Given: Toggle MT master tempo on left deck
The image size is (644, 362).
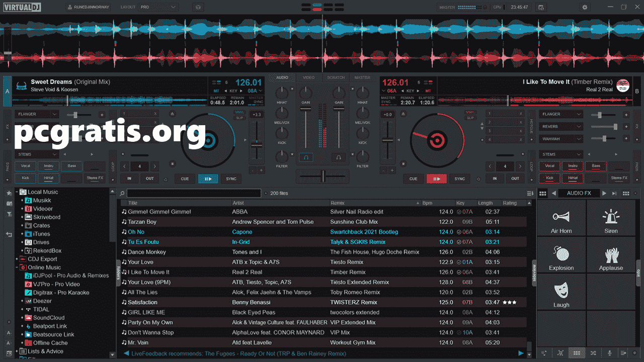Looking at the screenshot, I should coord(216,91).
